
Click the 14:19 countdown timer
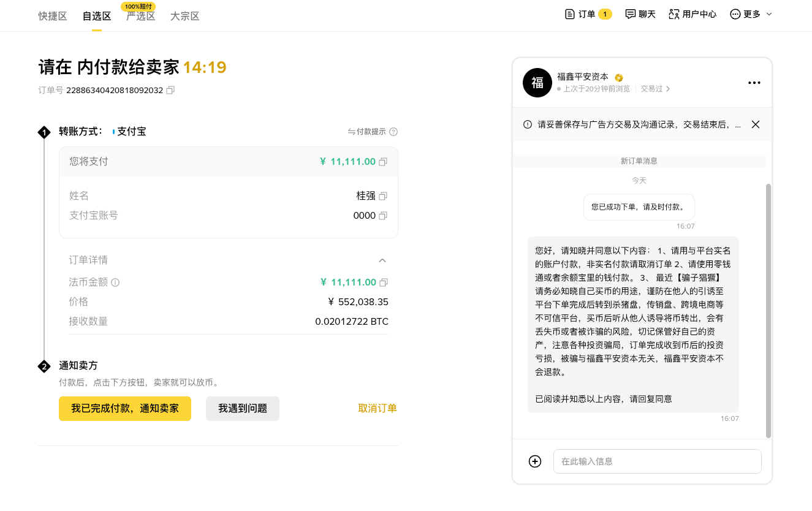pos(205,67)
